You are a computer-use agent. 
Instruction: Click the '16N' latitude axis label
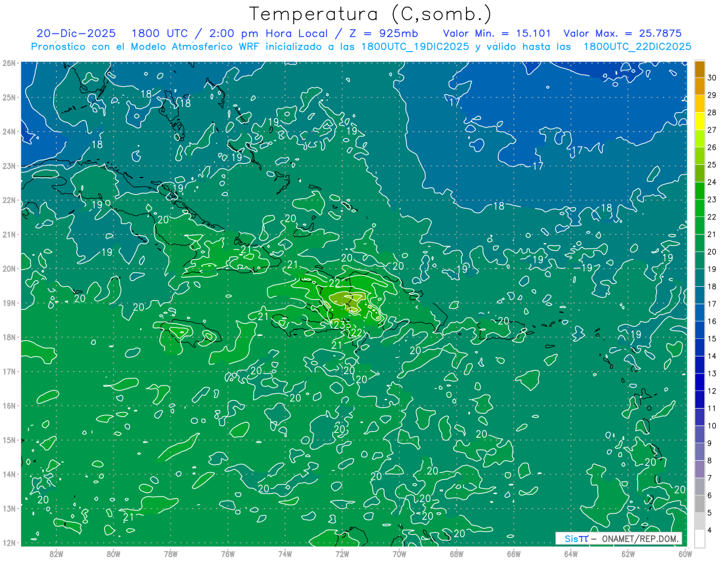click(8, 406)
